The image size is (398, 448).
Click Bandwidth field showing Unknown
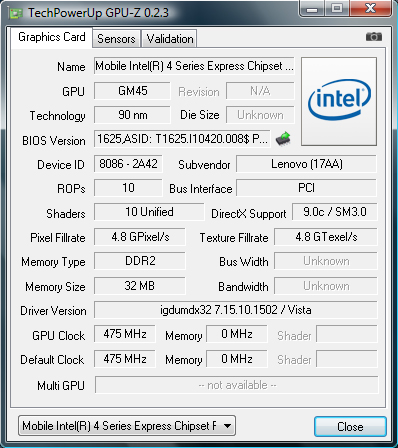[326, 286]
